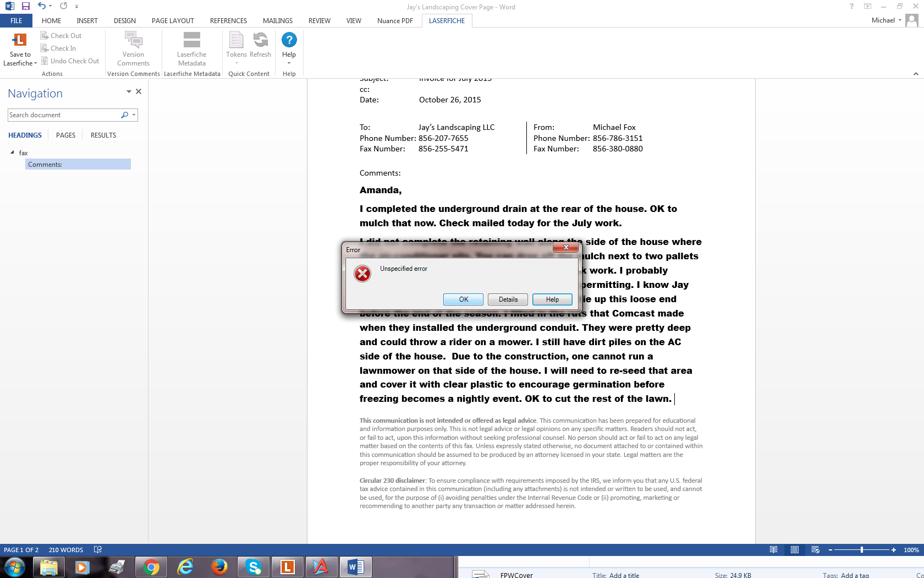Open Navigation pane task options dropdown
924x578 pixels.
129,92
